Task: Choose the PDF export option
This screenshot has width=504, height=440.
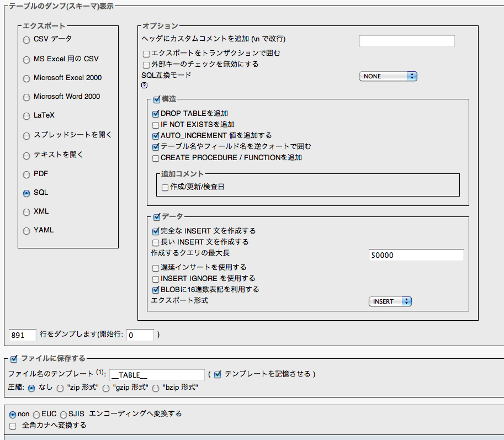Action: (x=26, y=174)
